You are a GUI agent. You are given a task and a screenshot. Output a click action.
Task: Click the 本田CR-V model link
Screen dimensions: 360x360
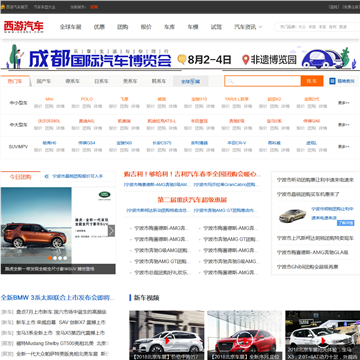[x=237, y=143]
